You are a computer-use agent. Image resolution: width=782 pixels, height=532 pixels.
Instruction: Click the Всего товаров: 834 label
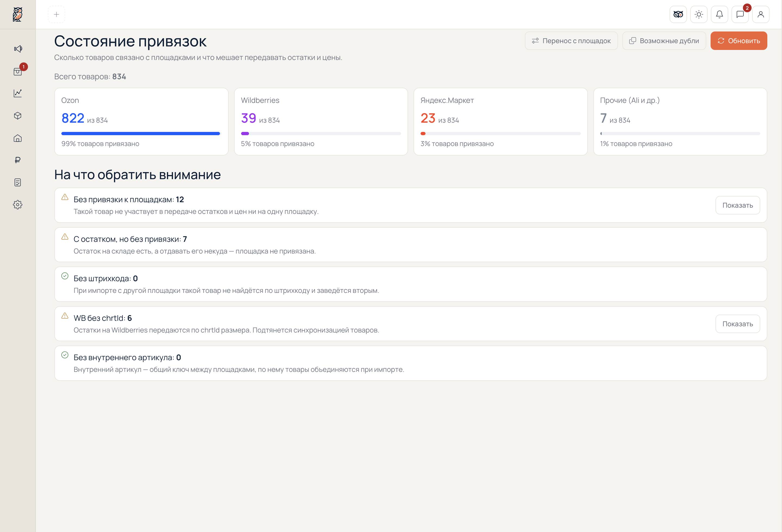point(90,77)
